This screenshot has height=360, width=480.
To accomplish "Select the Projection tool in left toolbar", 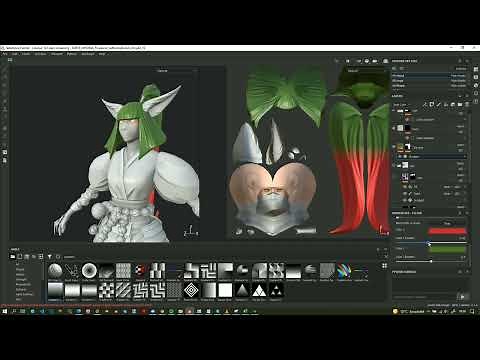I will tap(4, 85).
